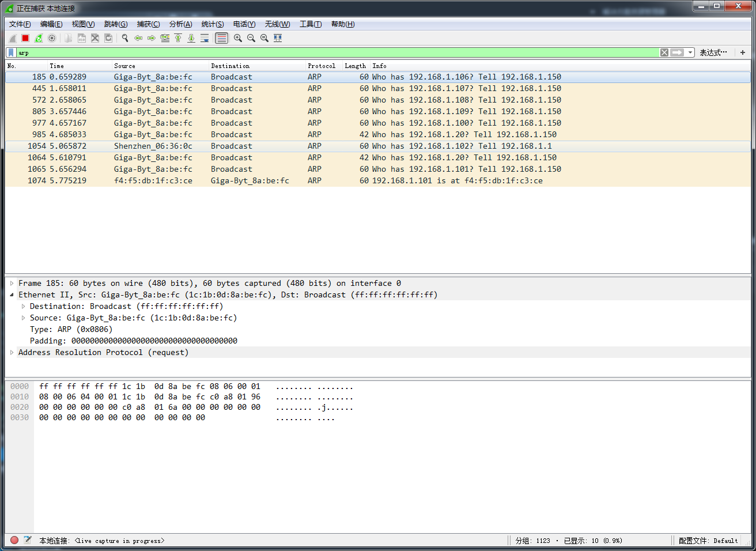Toggle packet list colorization

click(221, 38)
